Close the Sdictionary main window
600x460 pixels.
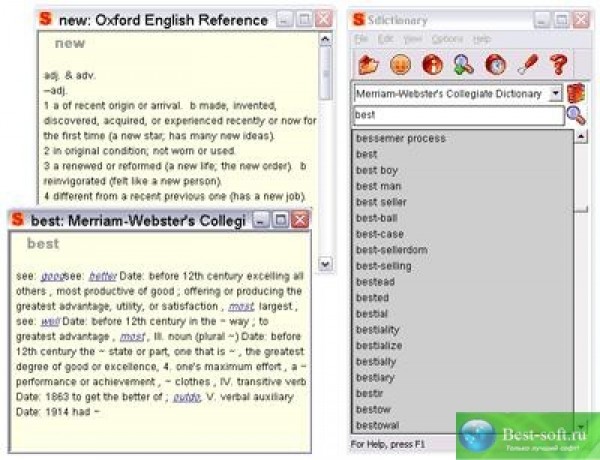point(581,20)
